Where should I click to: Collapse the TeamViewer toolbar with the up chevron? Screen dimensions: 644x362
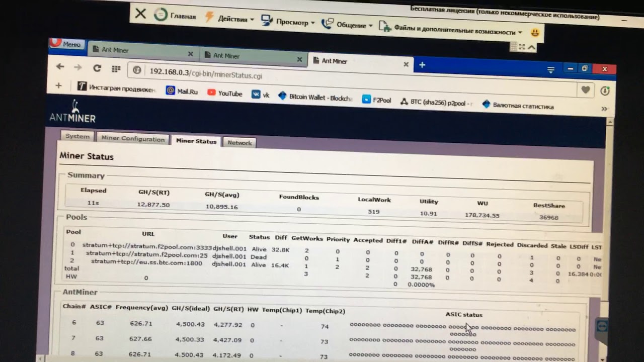pos(532,48)
